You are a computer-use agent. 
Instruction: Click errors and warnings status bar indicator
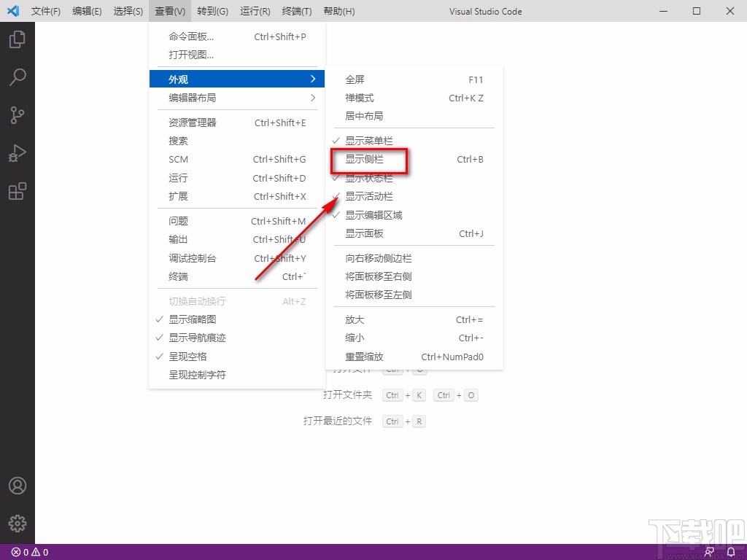coord(29,553)
